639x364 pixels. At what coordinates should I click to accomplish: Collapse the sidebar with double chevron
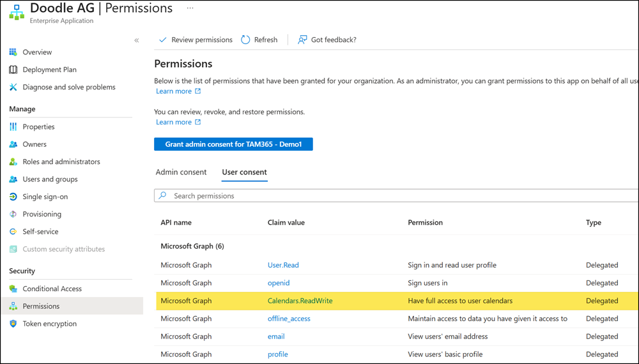(136, 40)
